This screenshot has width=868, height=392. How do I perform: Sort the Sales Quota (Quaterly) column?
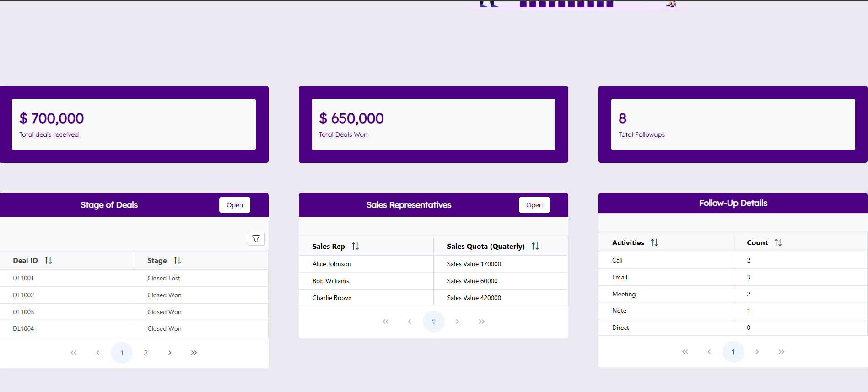[x=535, y=246]
